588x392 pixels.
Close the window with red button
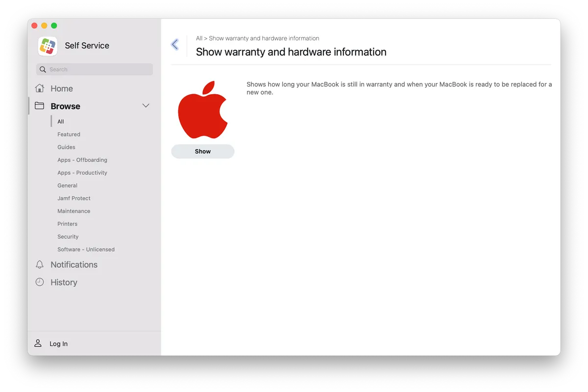[34, 26]
